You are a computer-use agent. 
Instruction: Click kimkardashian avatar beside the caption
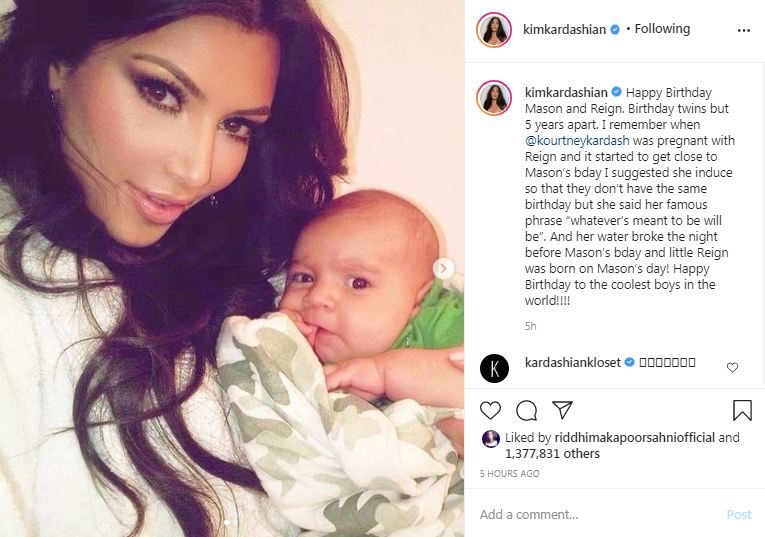(494, 98)
